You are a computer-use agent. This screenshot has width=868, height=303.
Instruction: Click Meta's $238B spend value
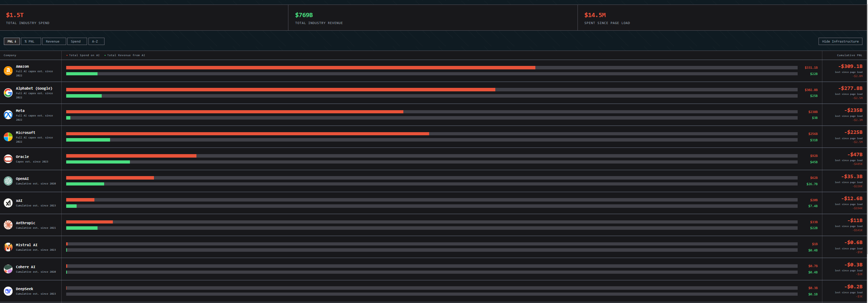pyautogui.click(x=813, y=112)
